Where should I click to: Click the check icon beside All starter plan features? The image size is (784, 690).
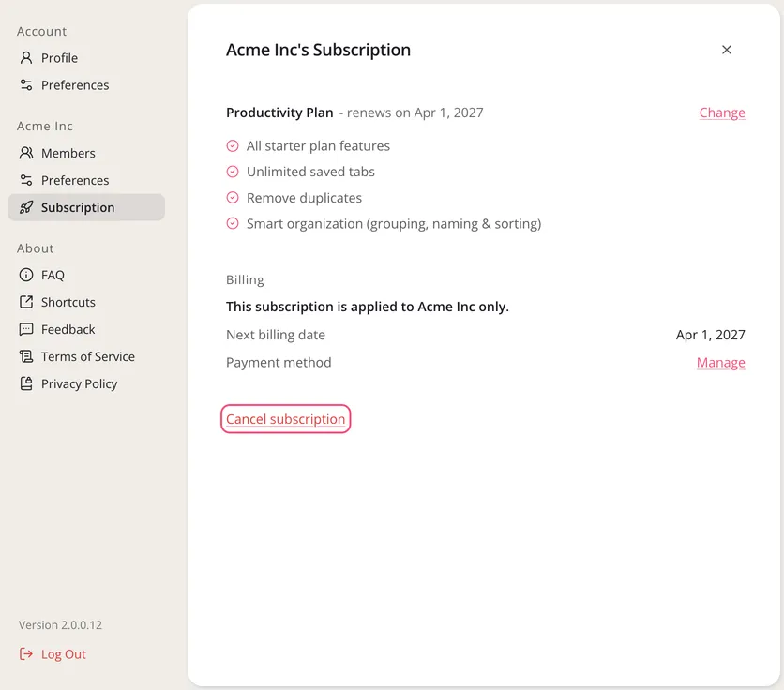click(233, 146)
